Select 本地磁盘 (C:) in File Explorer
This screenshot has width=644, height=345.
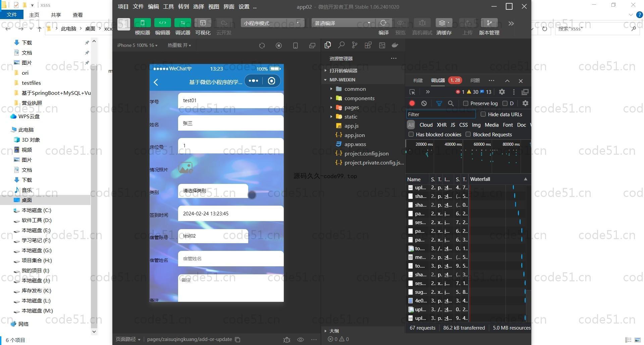pos(36,210)
